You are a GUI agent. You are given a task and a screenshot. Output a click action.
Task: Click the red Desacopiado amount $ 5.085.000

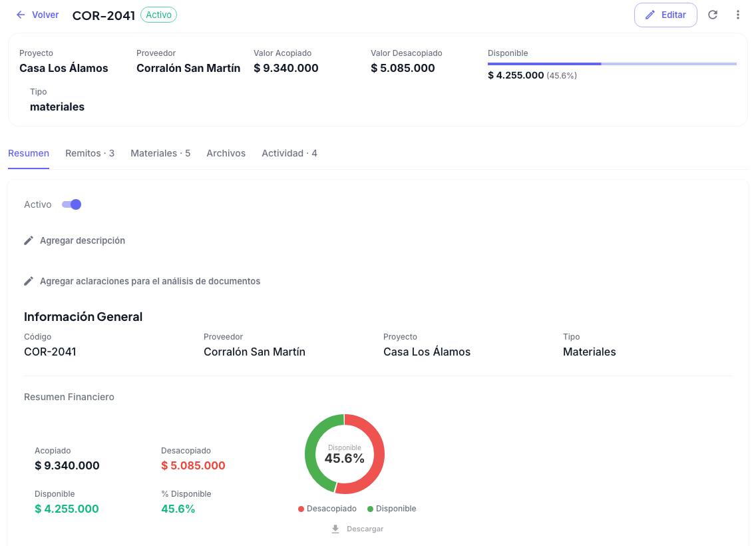tap(193, 465)
